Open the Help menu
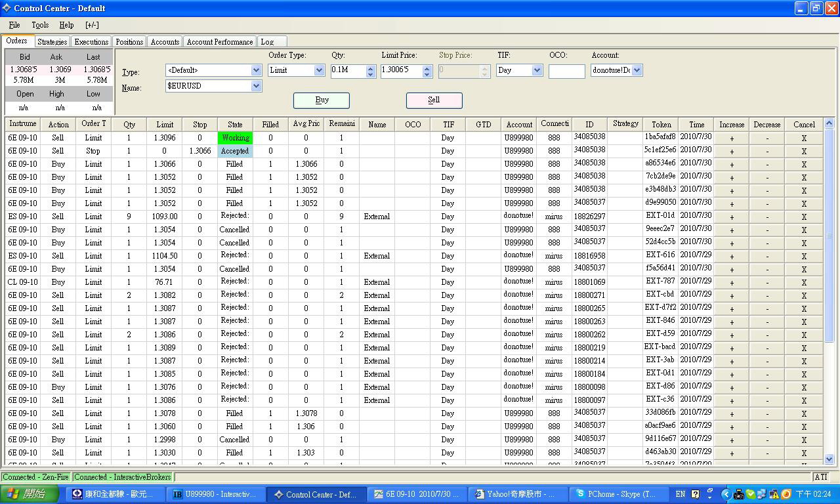Image resolution: width=840 pixels, height=504 pixels. click(66, 25)
